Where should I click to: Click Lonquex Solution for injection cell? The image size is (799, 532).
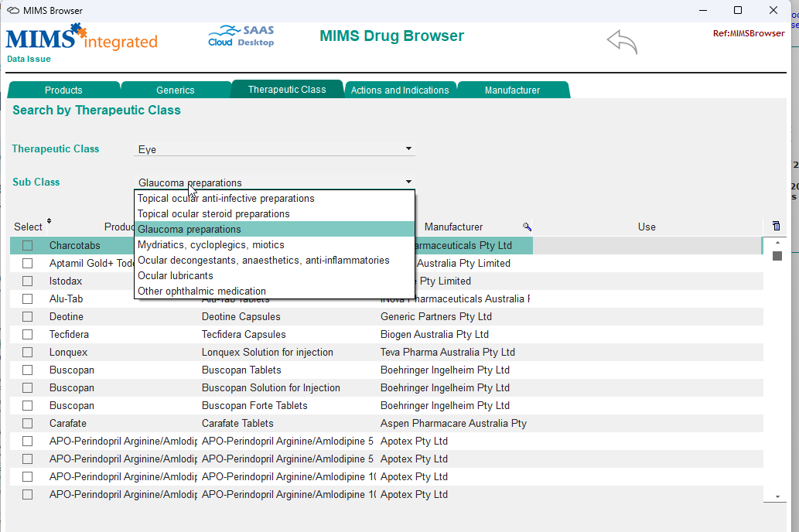[x=268, y=353]
